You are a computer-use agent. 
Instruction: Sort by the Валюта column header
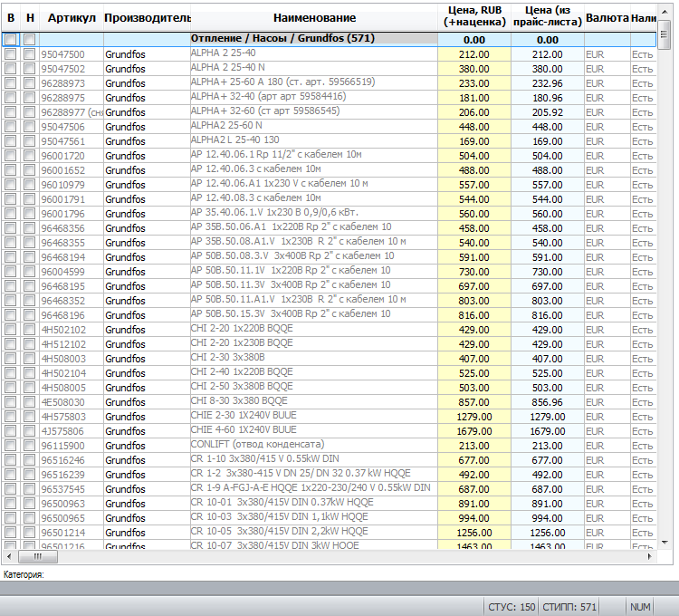pos(607,18)
